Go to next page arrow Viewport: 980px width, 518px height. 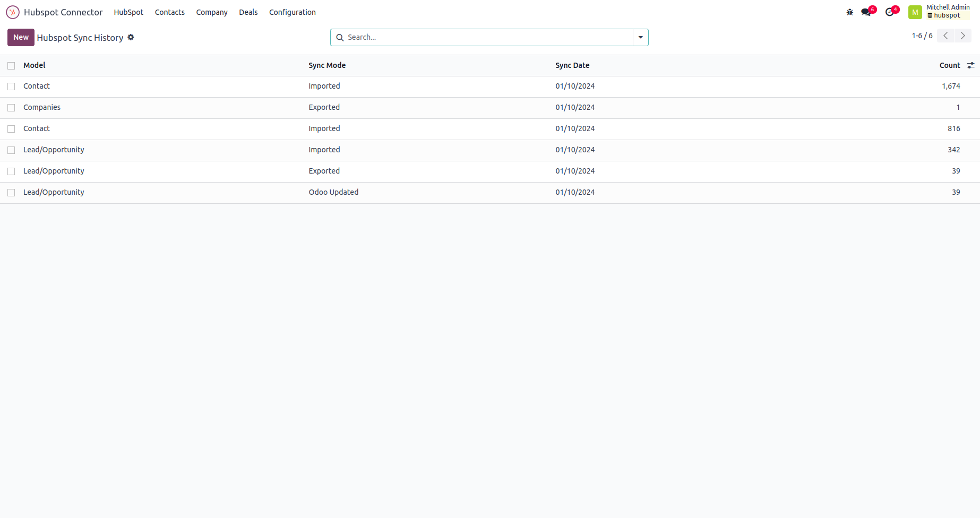[963, 36]
